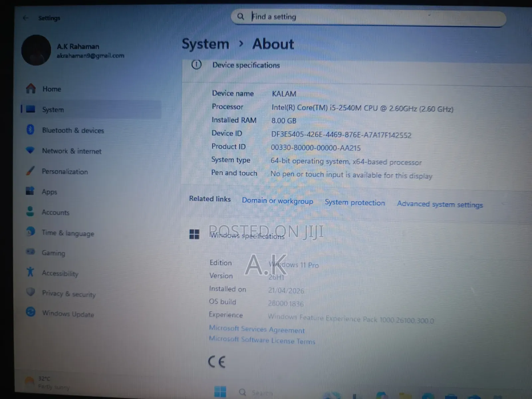532x399 pixels.
Task: Open Accessibility settings page
Action: pyautogui.click(x=91, y=273)
